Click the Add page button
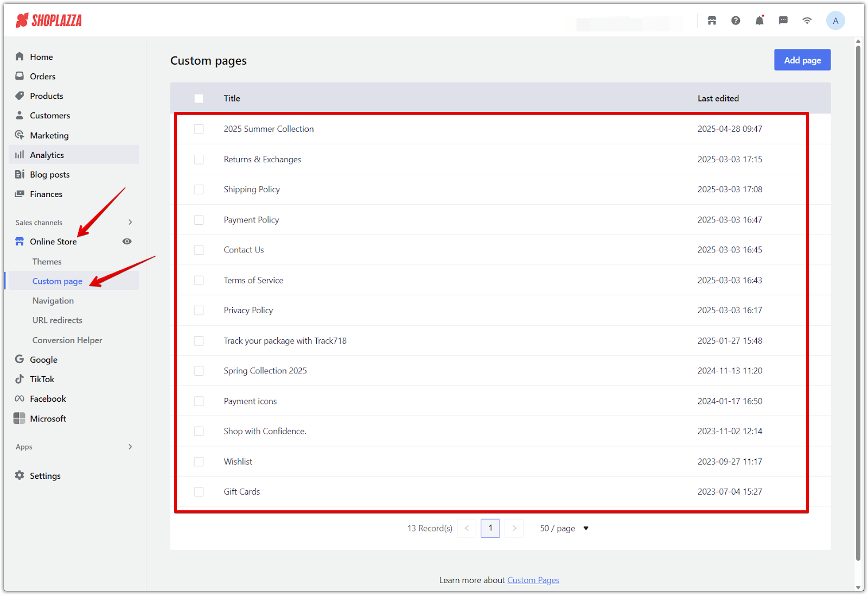 pyautogui.click(x=802, y=60)
